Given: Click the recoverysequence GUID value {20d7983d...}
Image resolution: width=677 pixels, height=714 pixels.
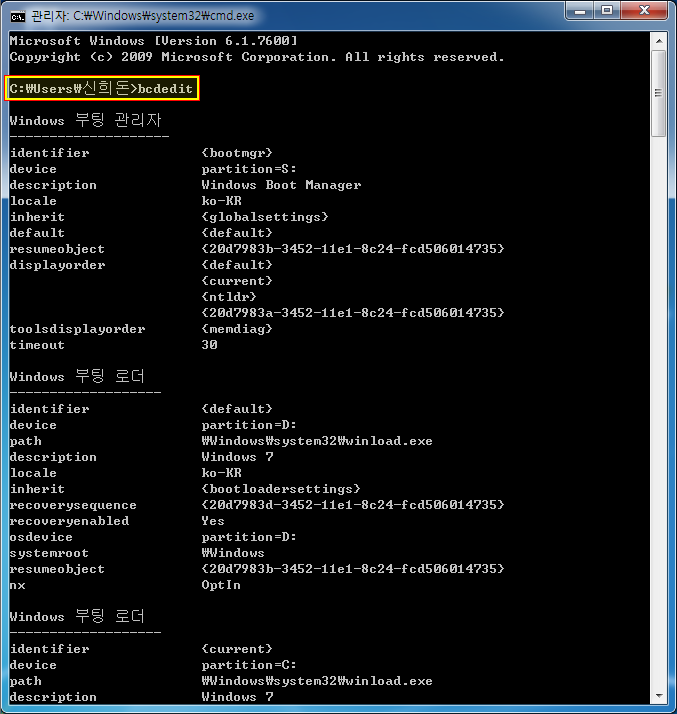Looking at the screenshot, I should [353, 505].
